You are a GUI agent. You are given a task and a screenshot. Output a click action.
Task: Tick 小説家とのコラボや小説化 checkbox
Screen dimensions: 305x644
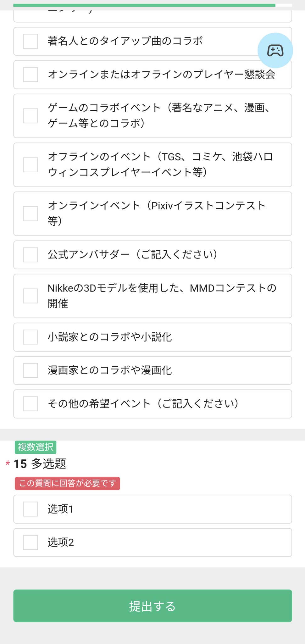(30, 337)
